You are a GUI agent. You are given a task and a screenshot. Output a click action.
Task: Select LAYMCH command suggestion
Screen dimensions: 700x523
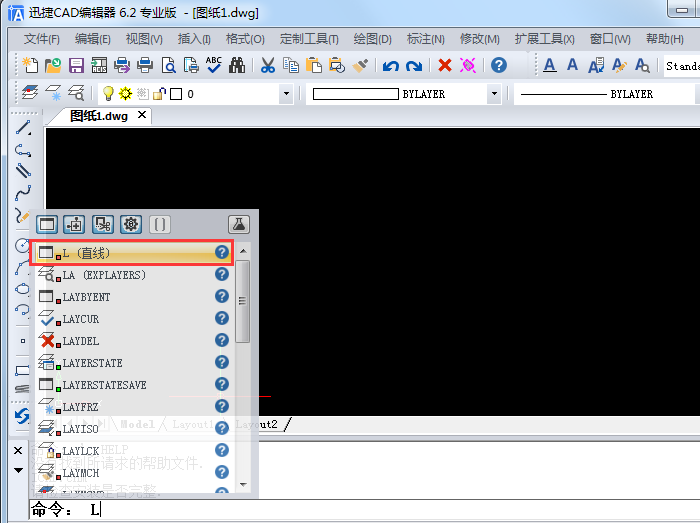[x=134, y=472]
